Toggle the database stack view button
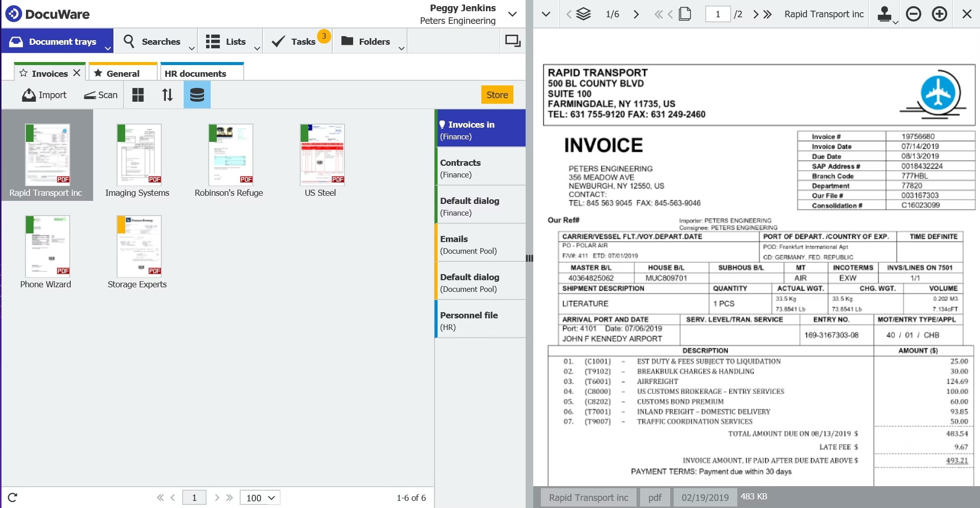 point(197,95)
